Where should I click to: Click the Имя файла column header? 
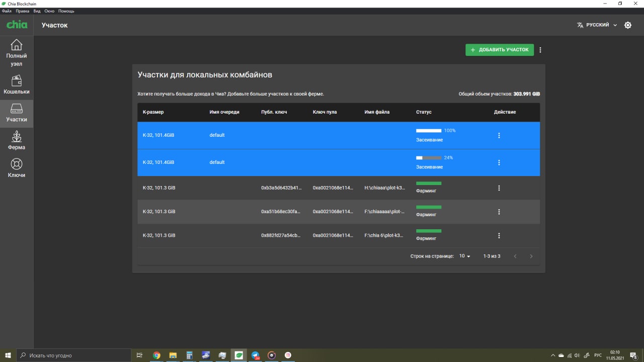377,112
